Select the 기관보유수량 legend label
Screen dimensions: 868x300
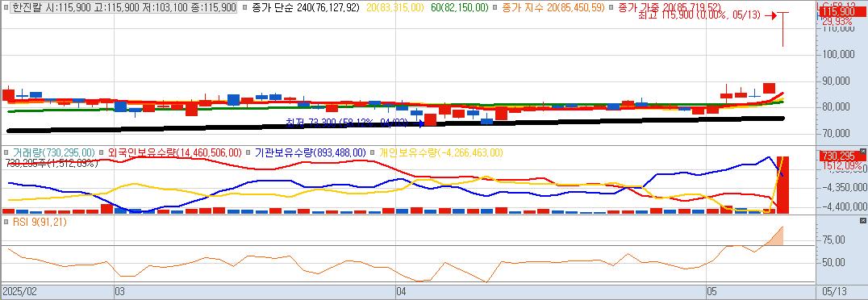(x=310, y=152)
